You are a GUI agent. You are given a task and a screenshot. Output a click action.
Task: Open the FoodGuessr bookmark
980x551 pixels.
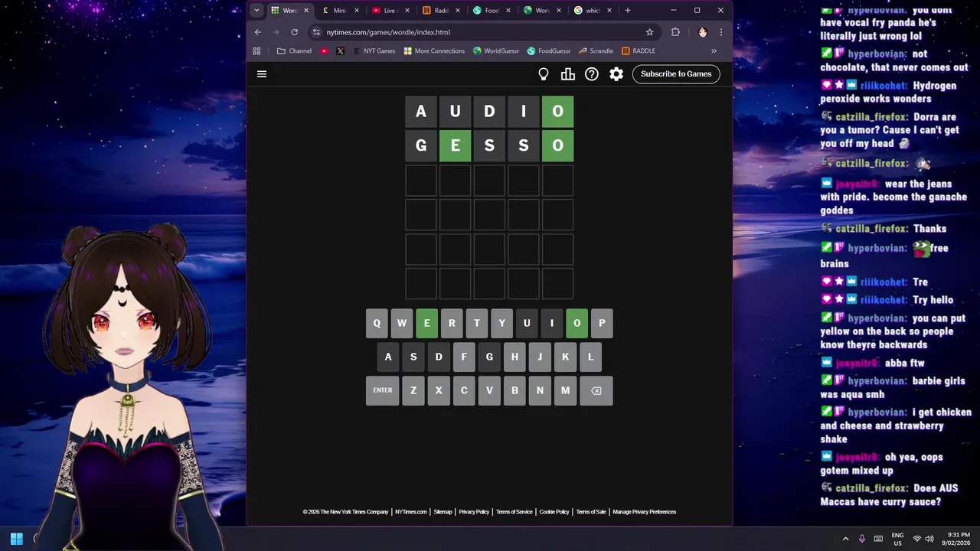pyautogui.click(x=549, y=51)
